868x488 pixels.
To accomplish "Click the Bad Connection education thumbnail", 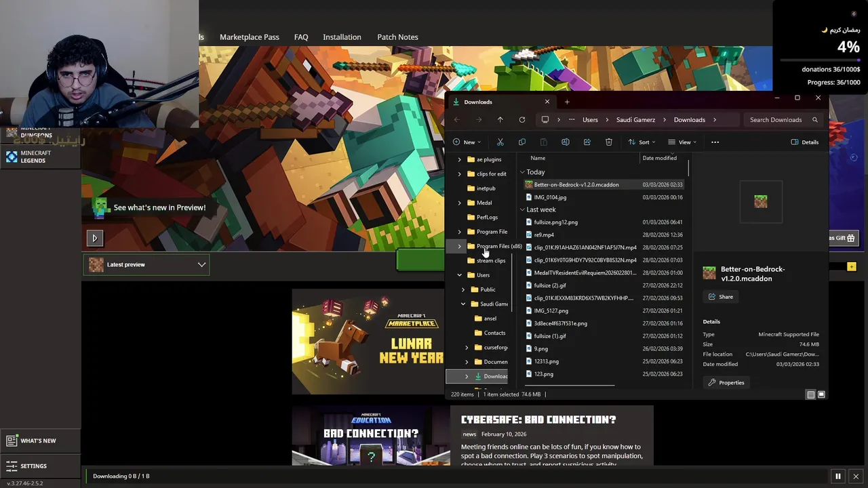I will [371, 436].
